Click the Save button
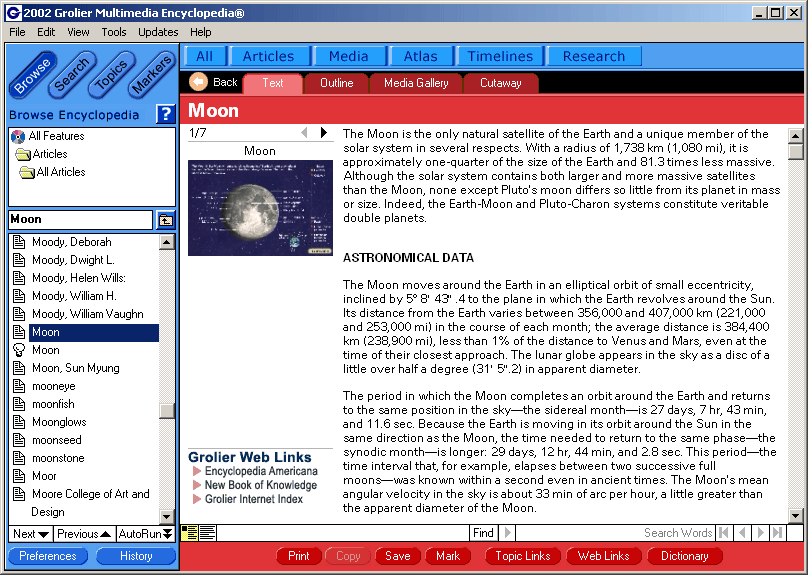Image resolution: width=808 pixels, height=575 pixels. pyautogui.click(x=398, y=556)
